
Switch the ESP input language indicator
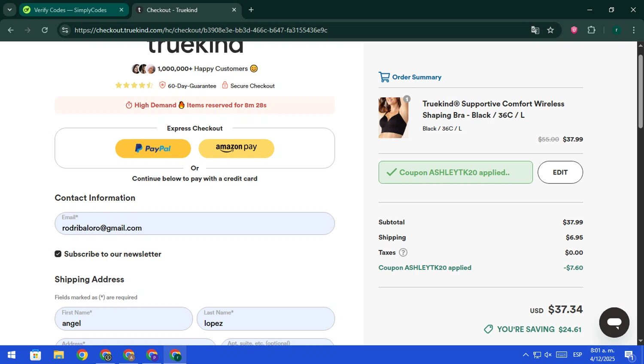click(x=577, y=355)
